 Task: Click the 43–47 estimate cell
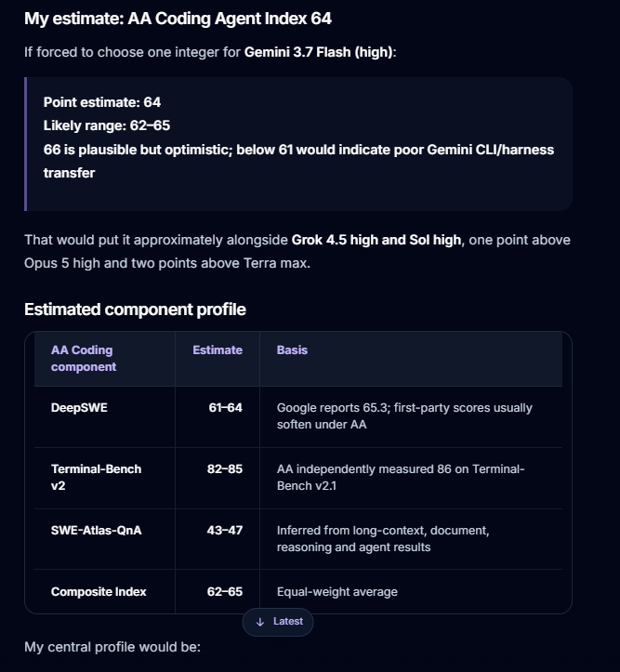click(225, 530)
